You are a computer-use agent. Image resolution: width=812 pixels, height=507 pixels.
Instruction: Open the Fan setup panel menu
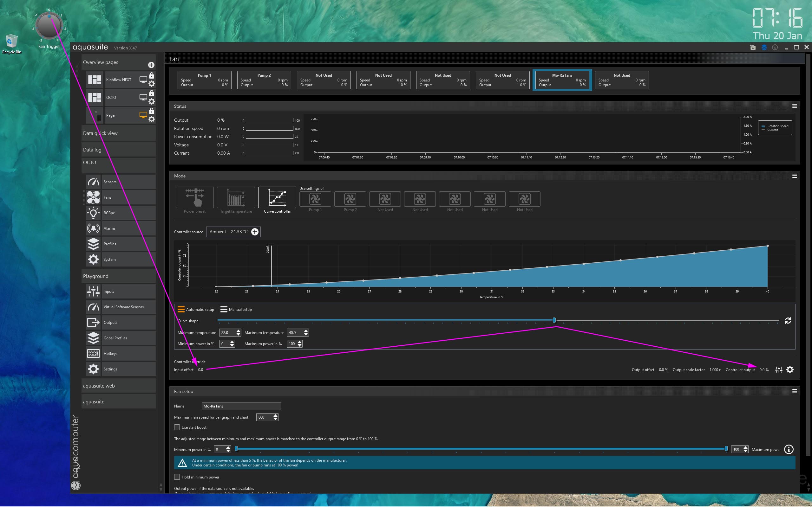pyautogui.click(x=794, y=391)
